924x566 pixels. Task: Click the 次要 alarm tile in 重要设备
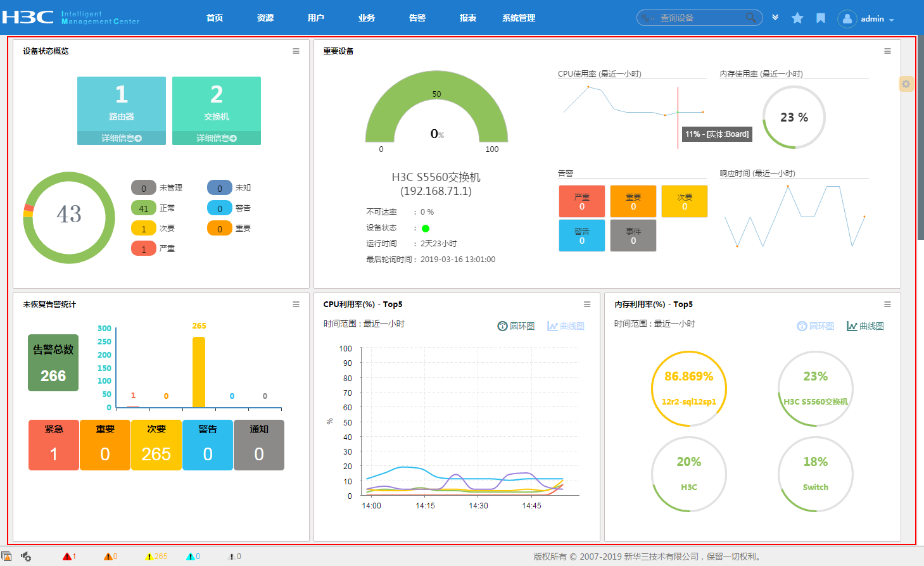point(685,201)
